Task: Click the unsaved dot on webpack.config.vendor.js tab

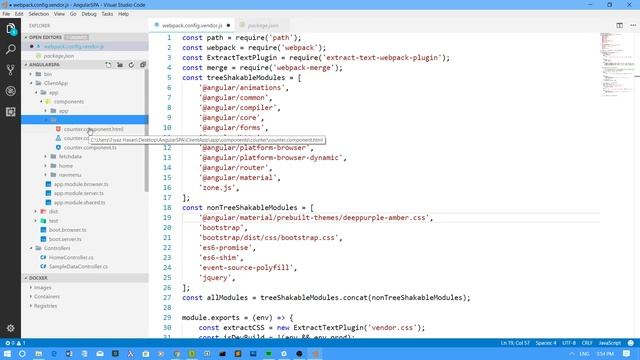Action: pos(228,25)
